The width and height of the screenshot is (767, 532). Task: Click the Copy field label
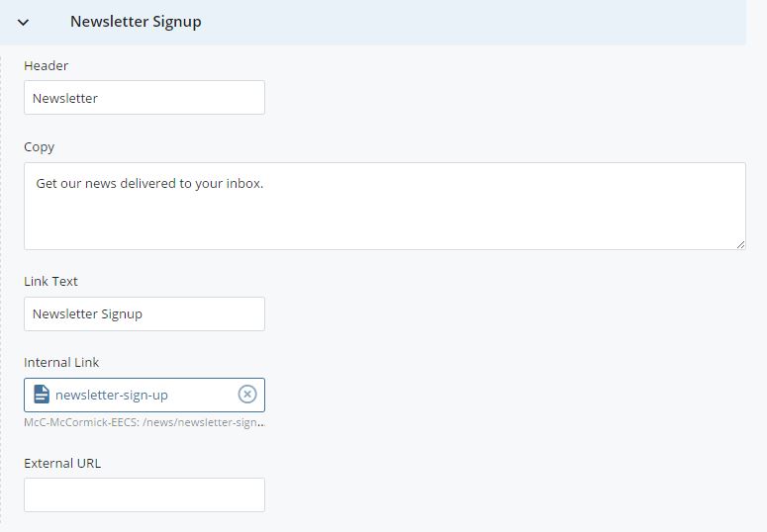click(x=40, y=147)
